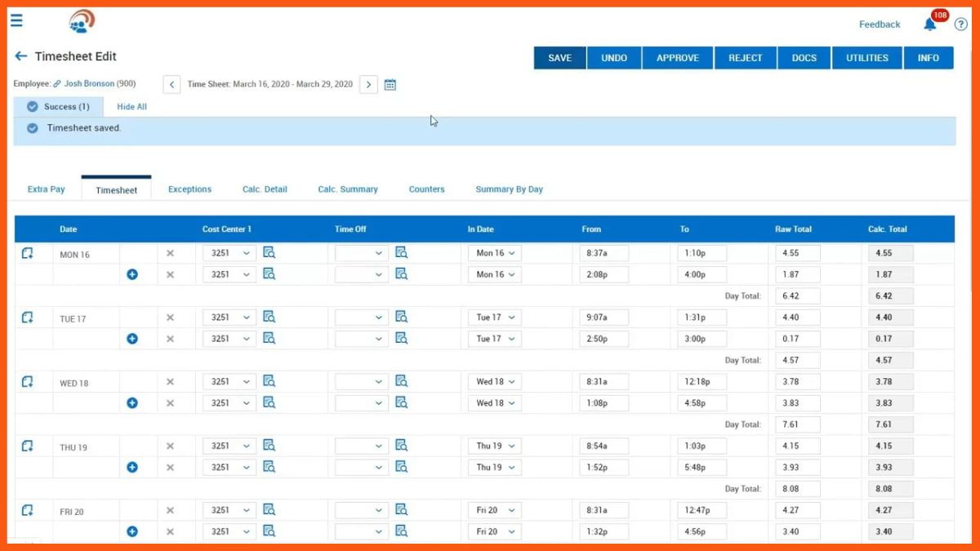Delete the Mon 16 8:37a row

point(170,253)
